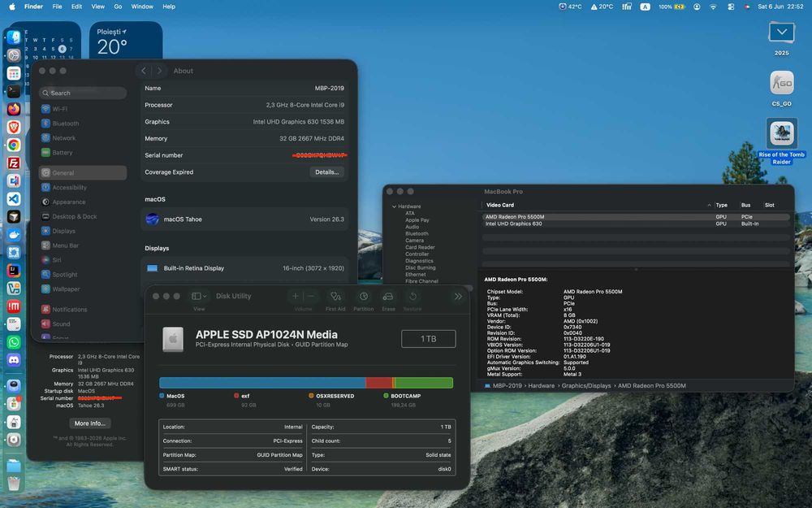812x508 pixels.
Task: Click the Search field in System Settings
Action: point(83,93)
